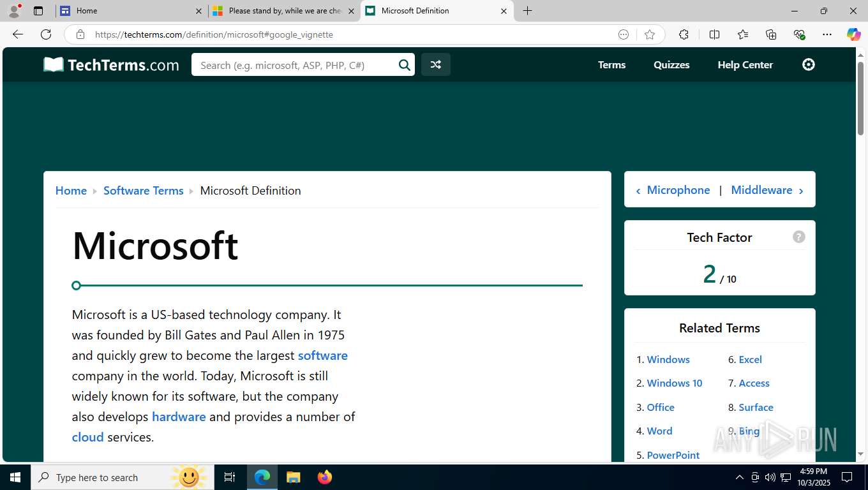Image resolution: width=868 pixels, height=490 pixels.
Task: Click the Home breadcrumb link
Action: 71,190
